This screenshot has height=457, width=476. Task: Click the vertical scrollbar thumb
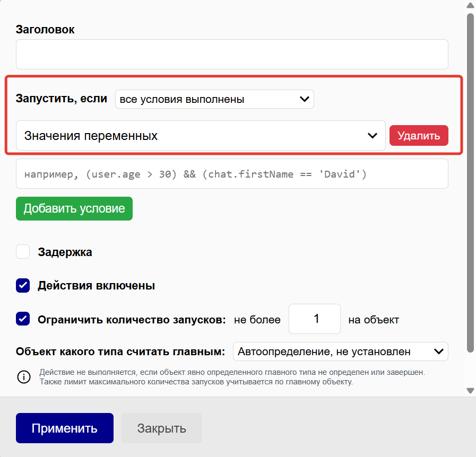click(470, 183)
